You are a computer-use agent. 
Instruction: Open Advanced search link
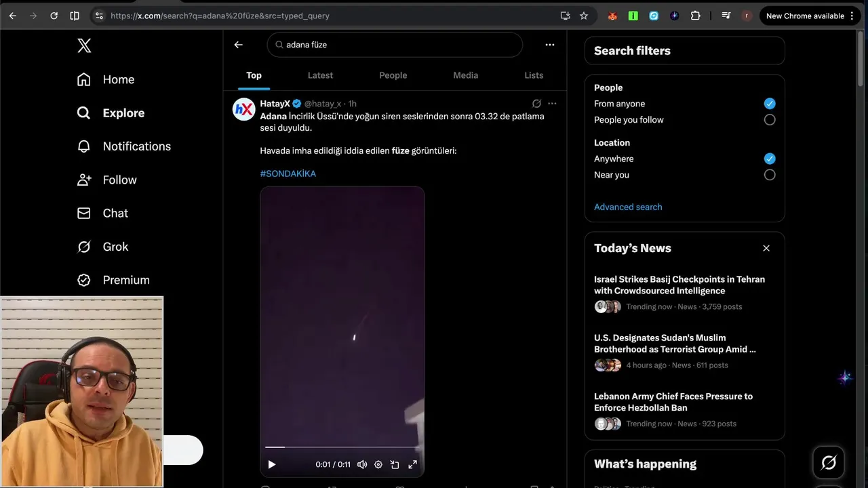click(x=628, y=207)
